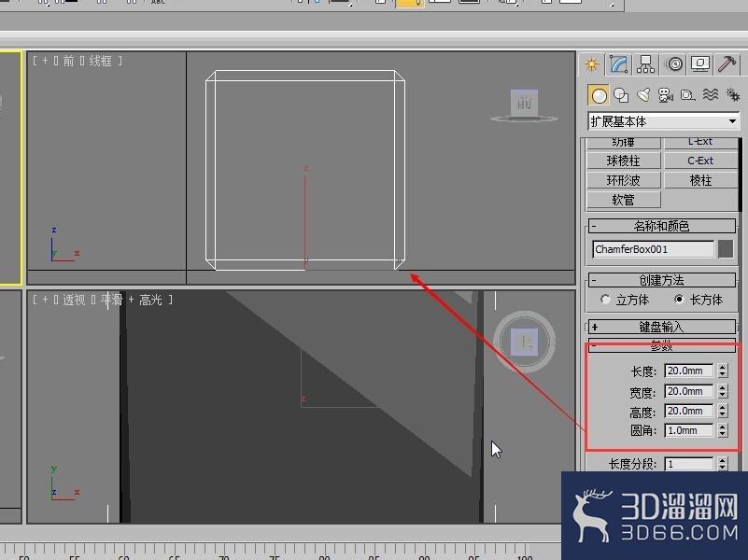Open the 平滑 + 高光 shading menu
Screen dimensions: 748x560
click(131, 300)
